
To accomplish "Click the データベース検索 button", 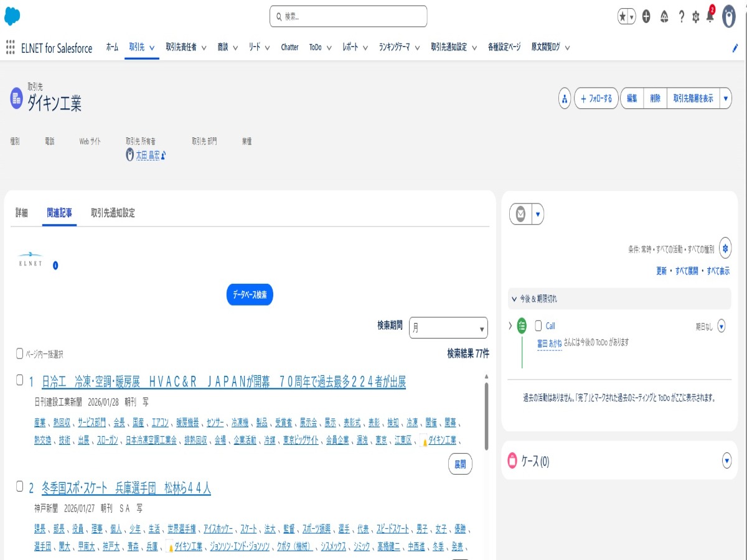I will tap(249, 295).
